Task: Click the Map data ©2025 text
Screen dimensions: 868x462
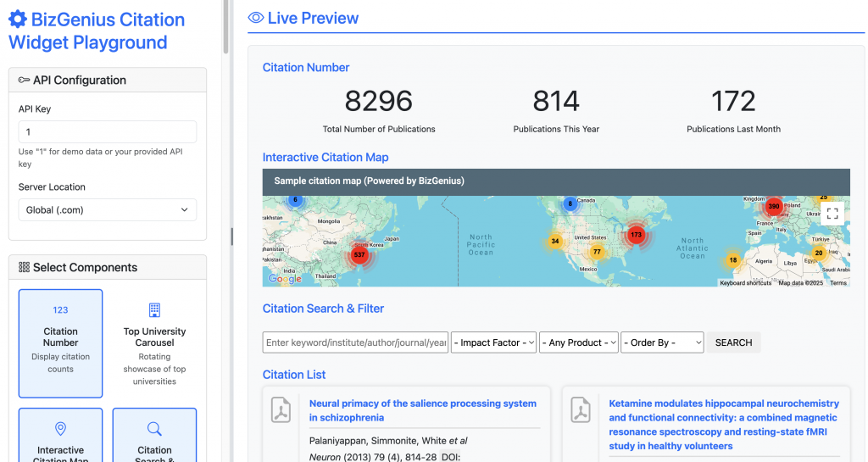Action: (800, 283)
